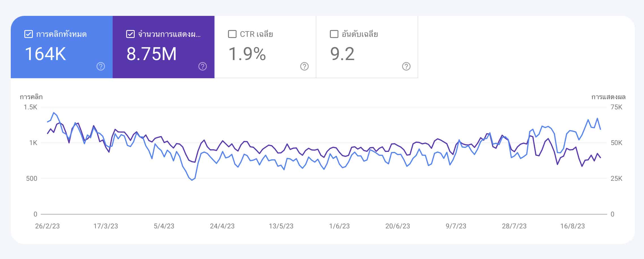Screen dimensions: 644x259
Task: Open help icon on total clicks card
Action: tap(101, 66)
